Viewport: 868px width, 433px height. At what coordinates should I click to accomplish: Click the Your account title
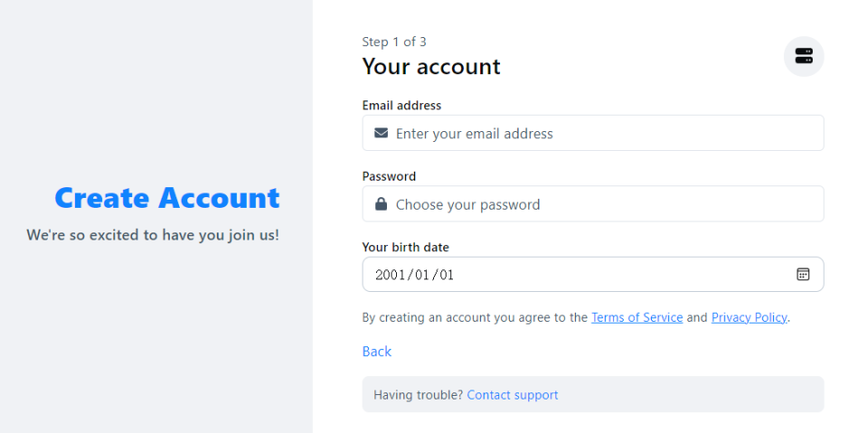(431, 67)
